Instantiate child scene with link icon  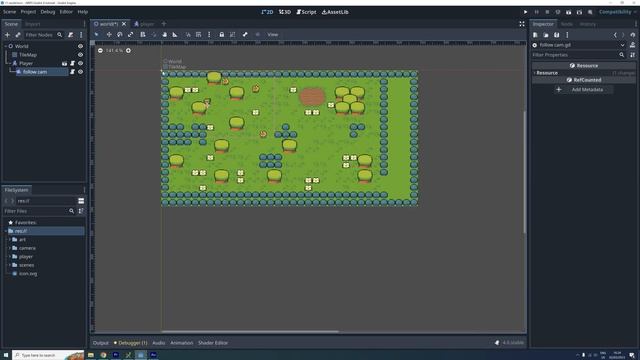[18, 35]
